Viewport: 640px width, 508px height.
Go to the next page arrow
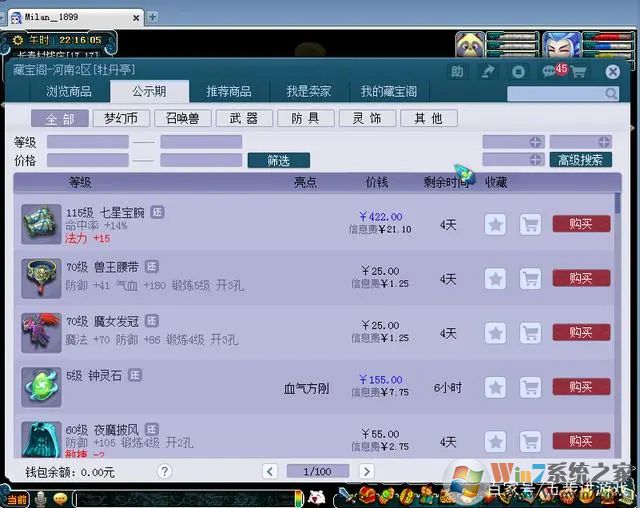coord(367,471)
